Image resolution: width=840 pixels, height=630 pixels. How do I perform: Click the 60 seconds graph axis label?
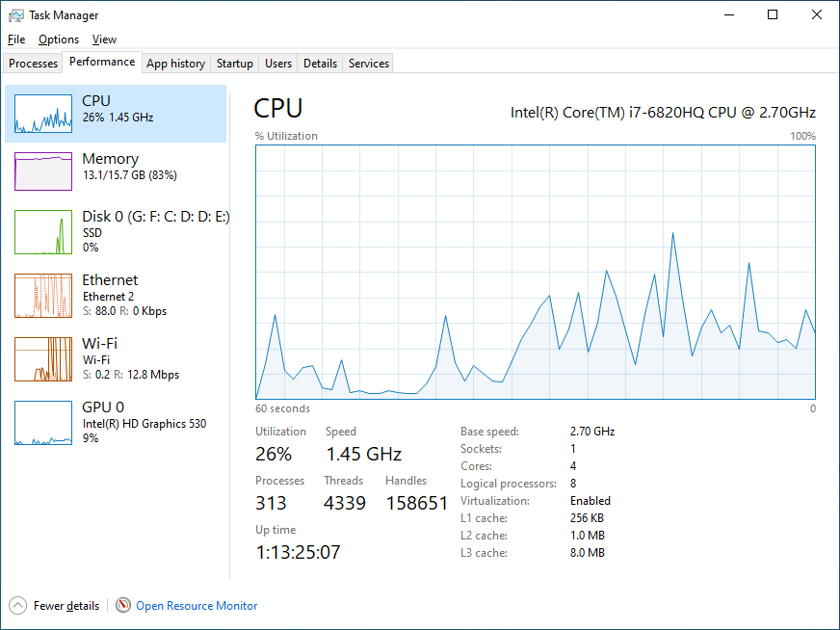click(x=282, y=408)
